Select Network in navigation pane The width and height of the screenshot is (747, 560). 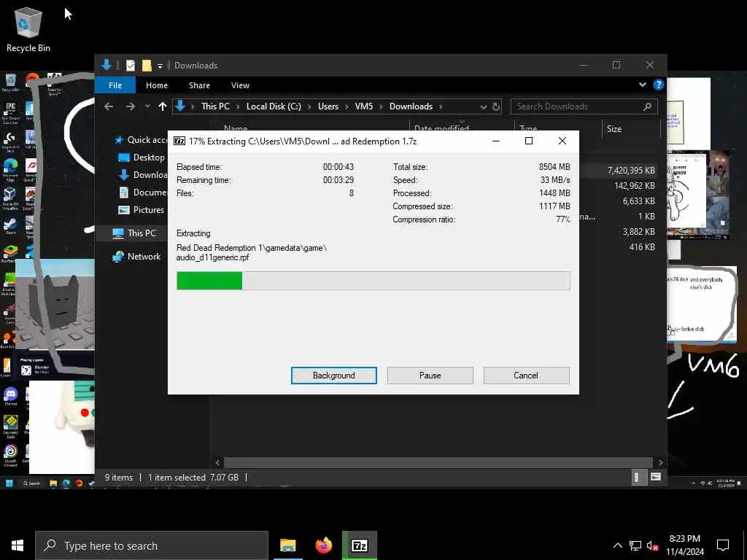(x=136, y=256)
